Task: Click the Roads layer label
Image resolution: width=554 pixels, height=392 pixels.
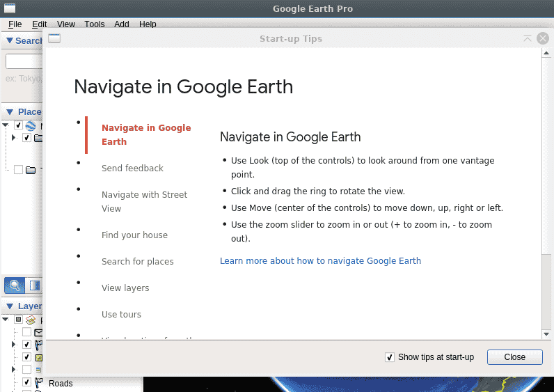Action: pos(61,384)
